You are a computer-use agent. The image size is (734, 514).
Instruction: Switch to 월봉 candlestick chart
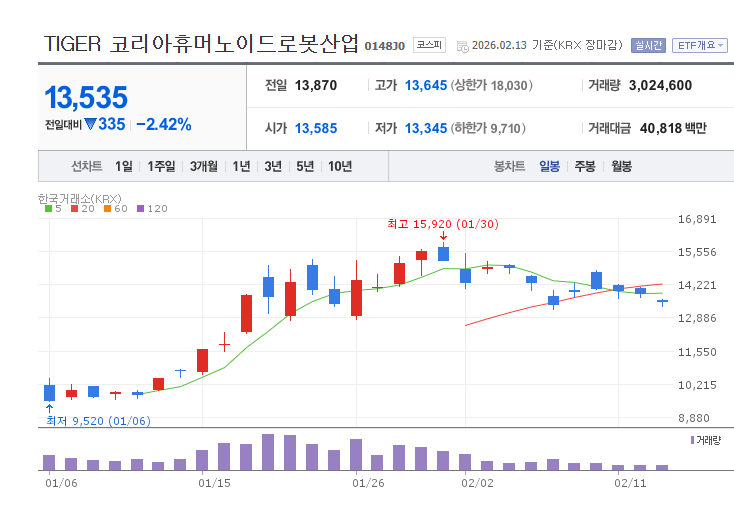click(622, 166)
